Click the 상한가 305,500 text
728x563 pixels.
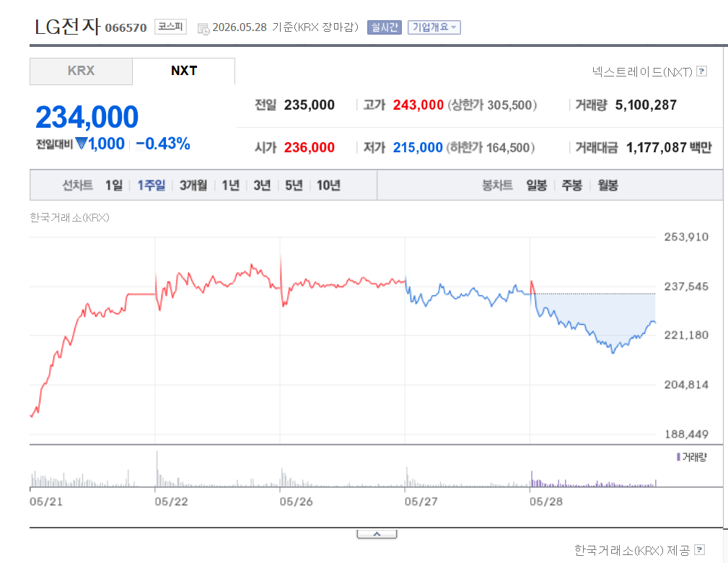[x=492, y=105]
